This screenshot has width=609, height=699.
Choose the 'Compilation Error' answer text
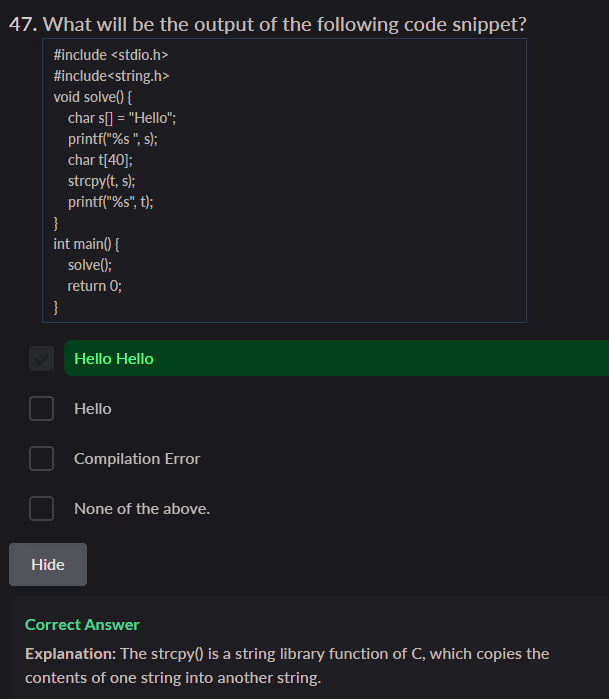coord(137,459)
